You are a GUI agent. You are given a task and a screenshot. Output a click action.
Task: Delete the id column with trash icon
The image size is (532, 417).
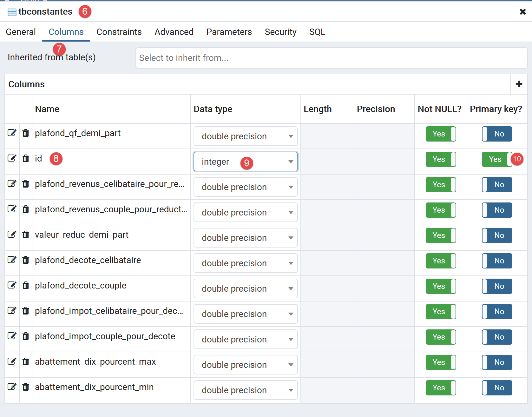(26, 158)
